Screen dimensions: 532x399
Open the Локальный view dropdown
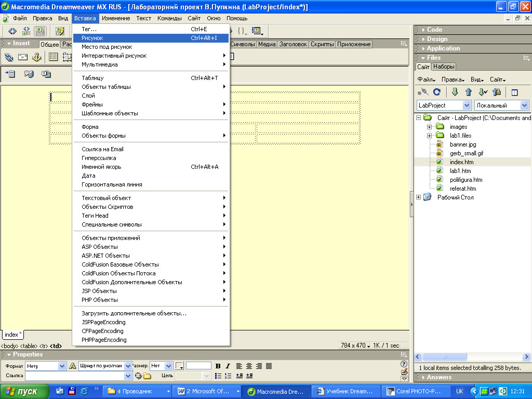tap(525, 105)
